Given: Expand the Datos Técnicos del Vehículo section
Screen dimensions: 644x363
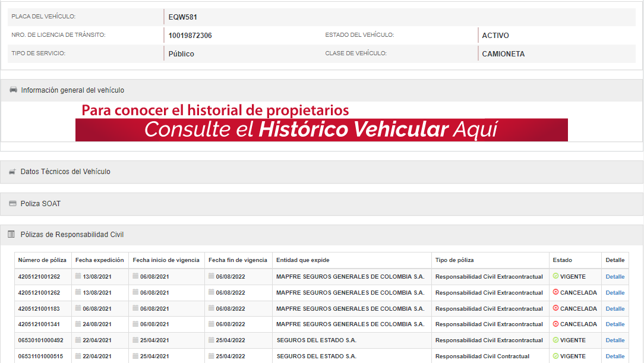Looking at the screenshot, I should point(65,172).
